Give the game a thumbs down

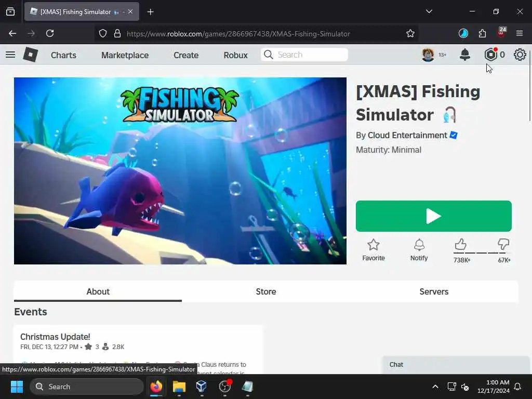tap(503, 244)
